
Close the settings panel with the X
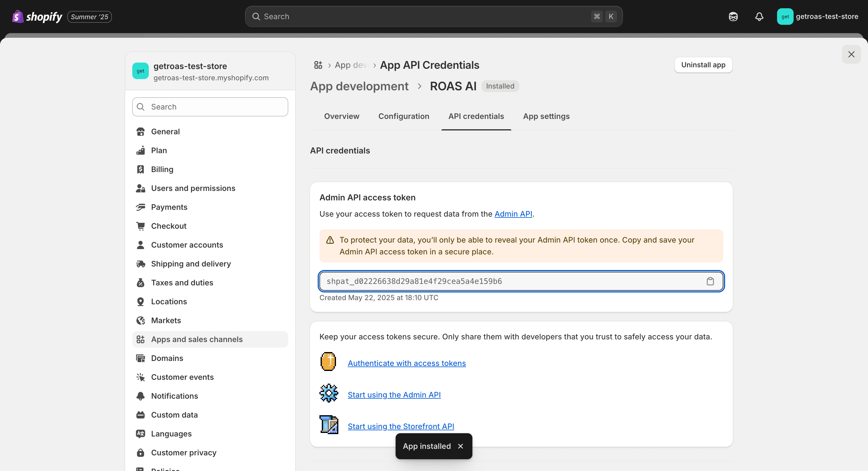tap(851, 54)
